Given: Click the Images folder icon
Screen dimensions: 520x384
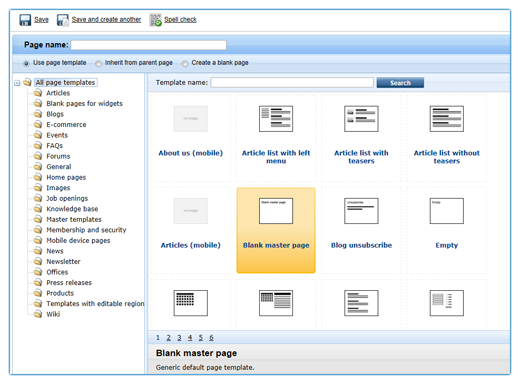Looking at the screenshot, I should tap(38, 188).
